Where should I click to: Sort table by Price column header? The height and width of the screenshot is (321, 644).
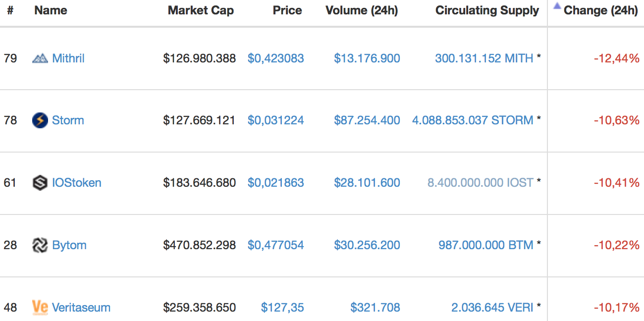[287, 10]
